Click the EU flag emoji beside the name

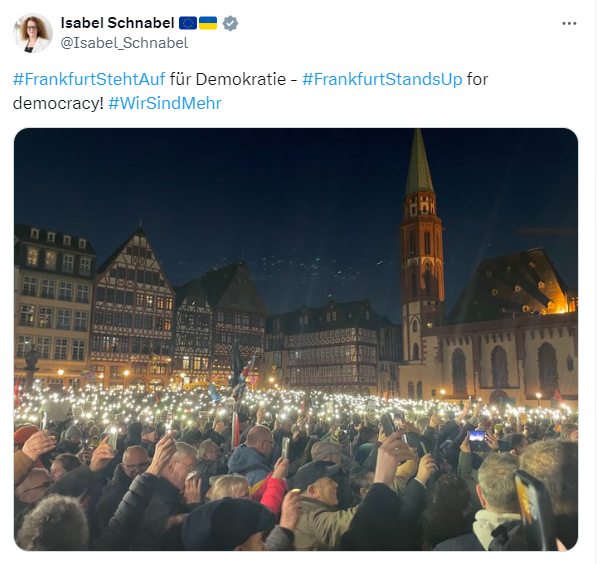click(188, 23)
